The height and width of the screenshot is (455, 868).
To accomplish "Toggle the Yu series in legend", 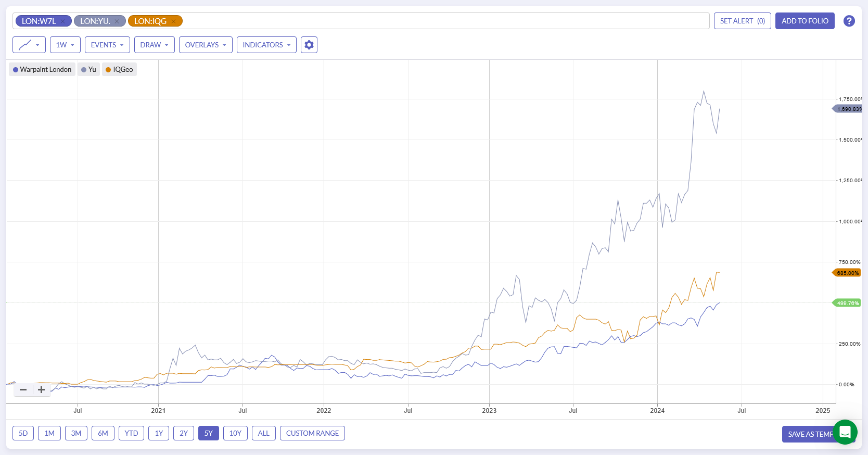I will pos(88,69).
